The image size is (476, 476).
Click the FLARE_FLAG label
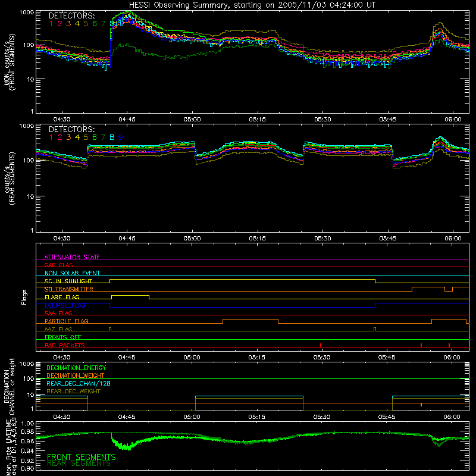(x=62, y=297)
